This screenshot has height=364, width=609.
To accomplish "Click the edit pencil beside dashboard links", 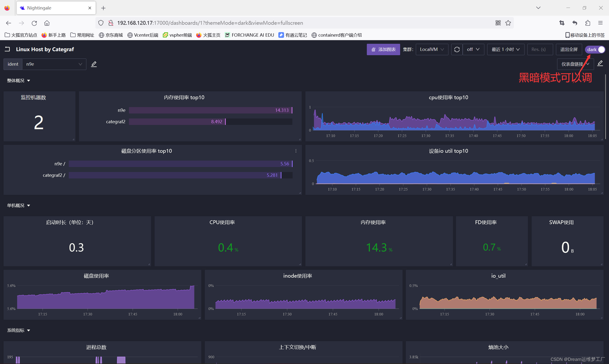I will [x=600, y=64].
